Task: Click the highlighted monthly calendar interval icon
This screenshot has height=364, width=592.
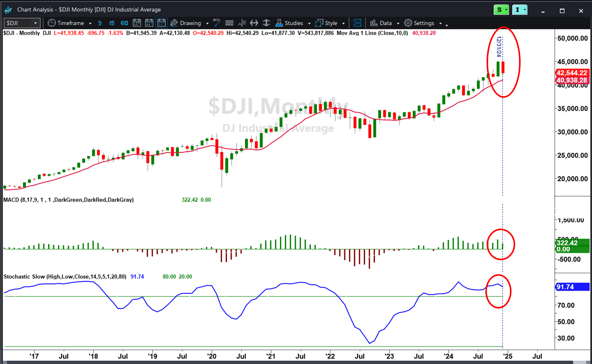Action: [x=161, y=23]
